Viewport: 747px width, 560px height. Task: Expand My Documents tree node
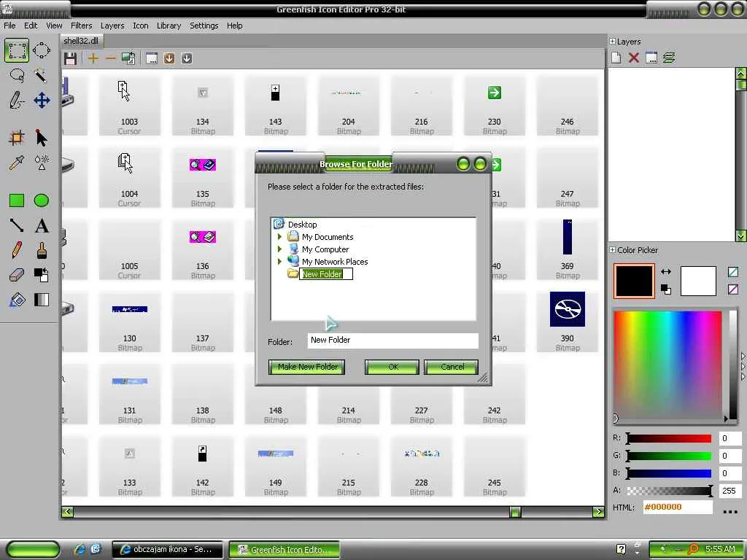pos(279,236)
